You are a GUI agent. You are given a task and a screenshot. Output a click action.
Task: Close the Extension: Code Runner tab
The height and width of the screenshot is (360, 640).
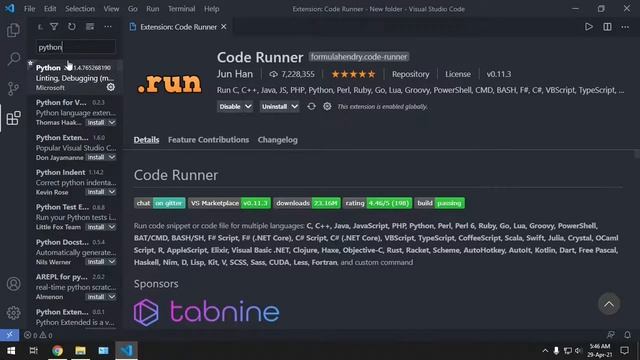pyautogui.click(x=224, y=27)
